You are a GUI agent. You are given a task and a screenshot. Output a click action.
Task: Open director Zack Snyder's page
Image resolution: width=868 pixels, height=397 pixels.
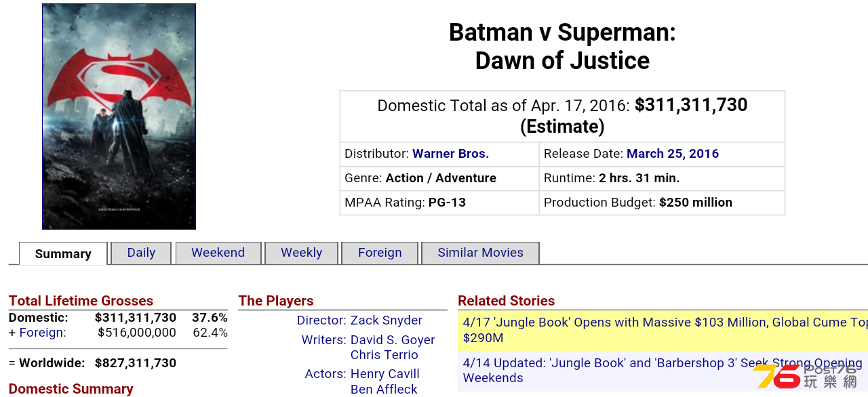387,320
